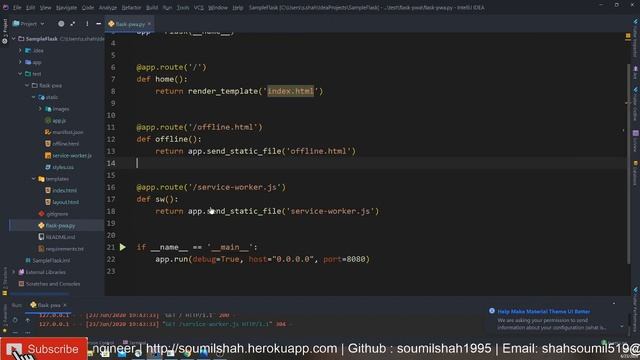The width and height of the screenshot is (640, 360).
Task: Open the VCS menu
Action: point(198,7)
